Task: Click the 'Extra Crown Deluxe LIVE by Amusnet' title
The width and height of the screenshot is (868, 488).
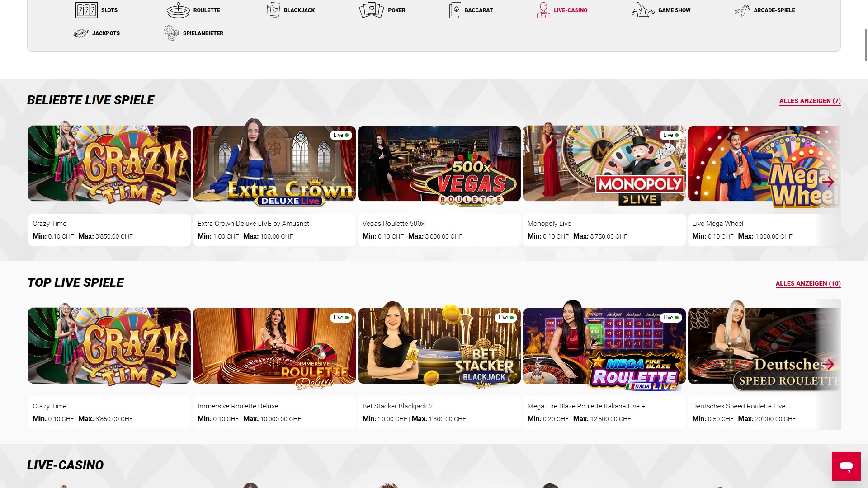Action: [253, 224]
